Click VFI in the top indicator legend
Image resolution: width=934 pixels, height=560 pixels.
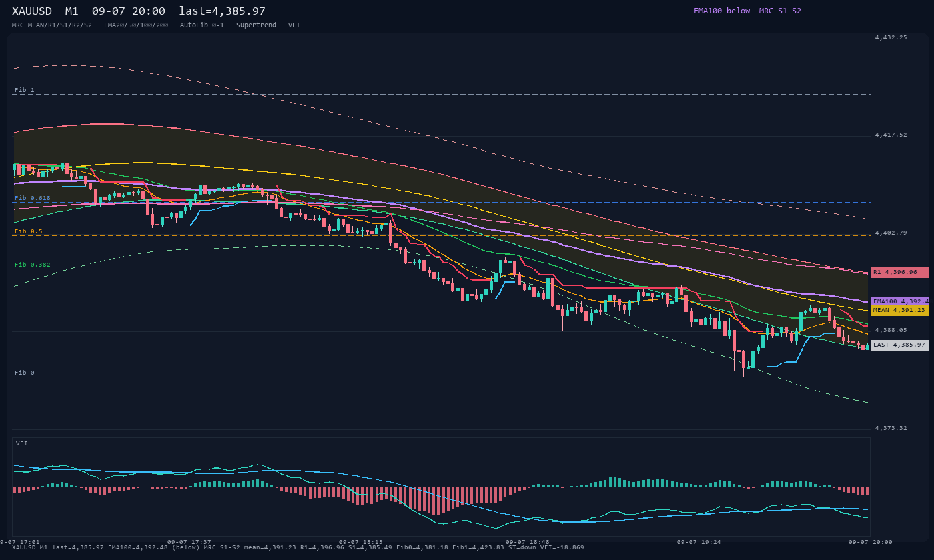[x=294, y=25]
